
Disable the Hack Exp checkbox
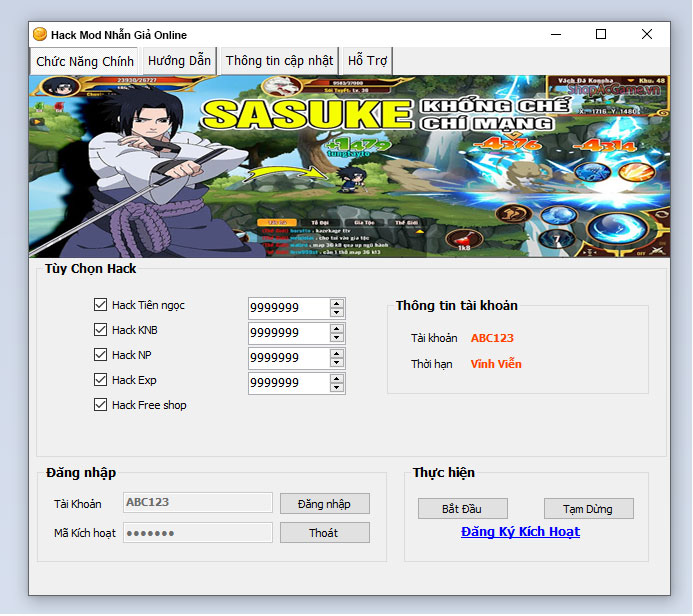100,380
